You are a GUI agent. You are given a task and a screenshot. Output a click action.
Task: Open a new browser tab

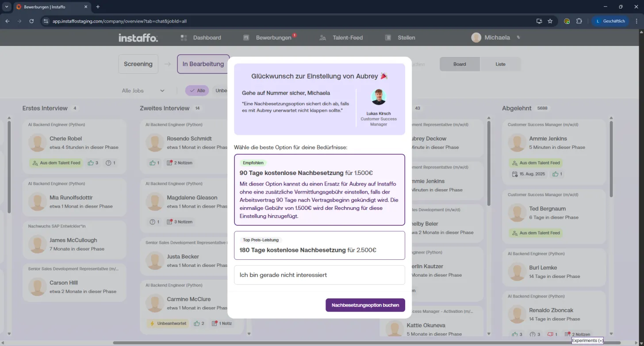pyautogui.click(x=98, y=7)
